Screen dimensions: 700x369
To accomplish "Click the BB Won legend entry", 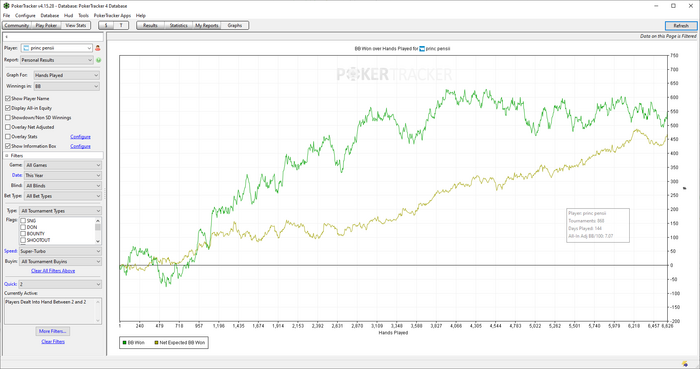I will click(x=134, y=343).
